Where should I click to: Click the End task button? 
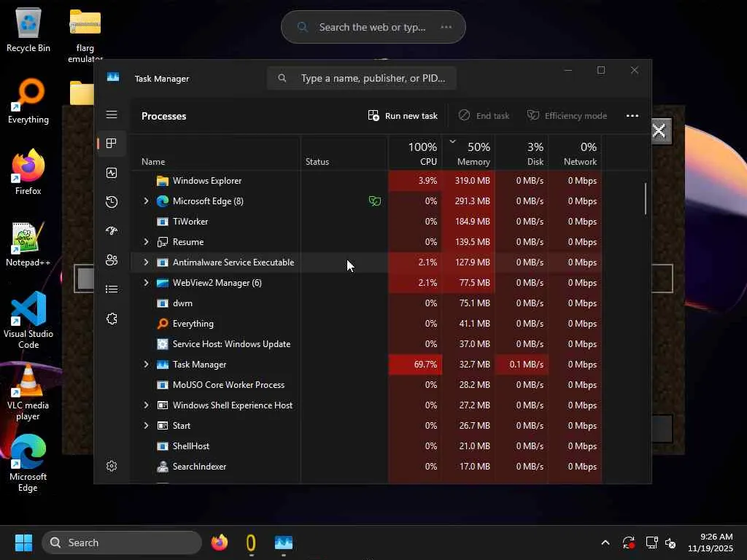484,116
